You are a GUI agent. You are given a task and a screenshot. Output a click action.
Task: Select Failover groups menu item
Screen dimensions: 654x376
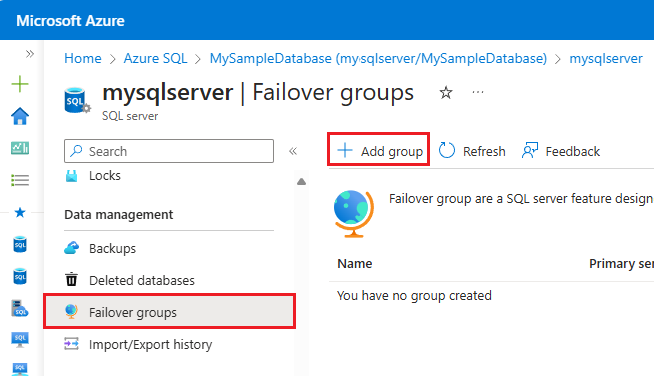coord(170,312)
